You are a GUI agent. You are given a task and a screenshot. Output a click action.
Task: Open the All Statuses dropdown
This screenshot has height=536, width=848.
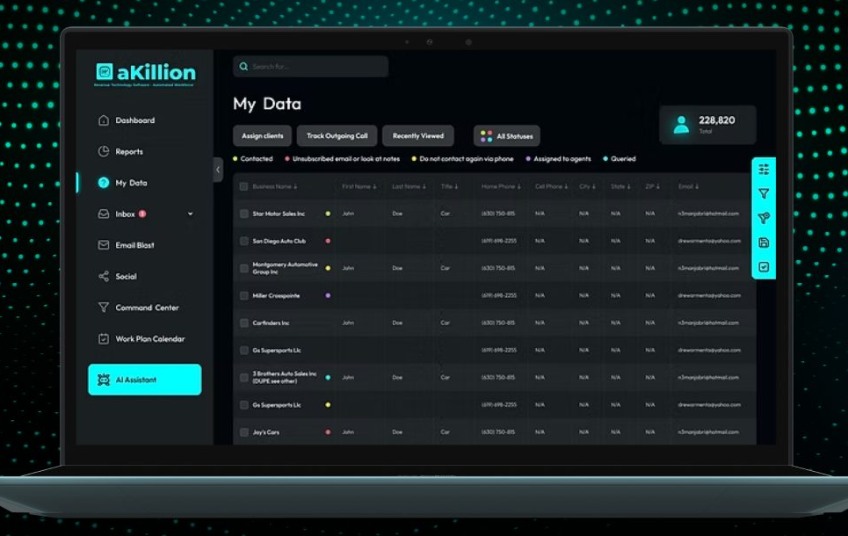[507, 136]
